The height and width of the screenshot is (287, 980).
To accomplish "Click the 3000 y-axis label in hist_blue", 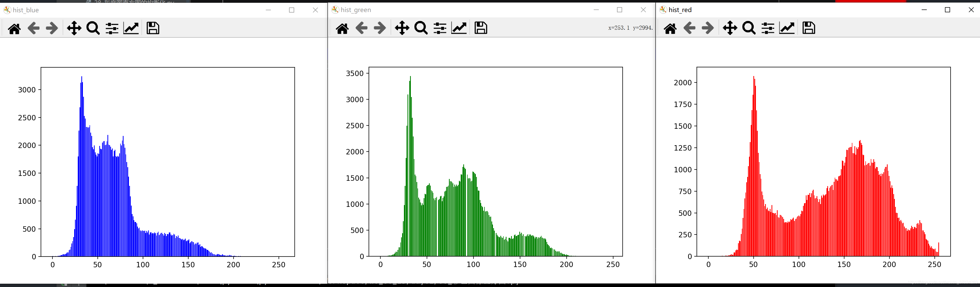I will [x=27, y=90].
